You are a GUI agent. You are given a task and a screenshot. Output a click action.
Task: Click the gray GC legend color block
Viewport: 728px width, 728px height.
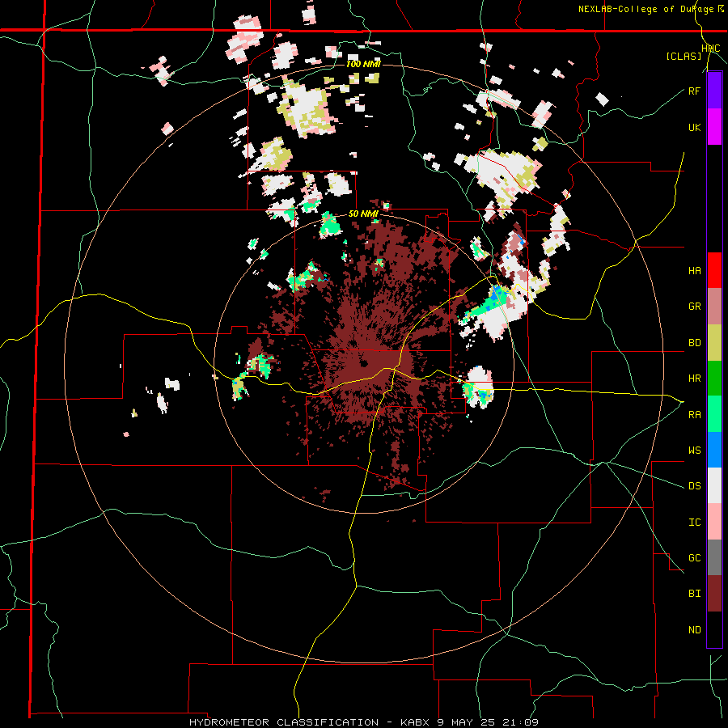pos(714,557)
